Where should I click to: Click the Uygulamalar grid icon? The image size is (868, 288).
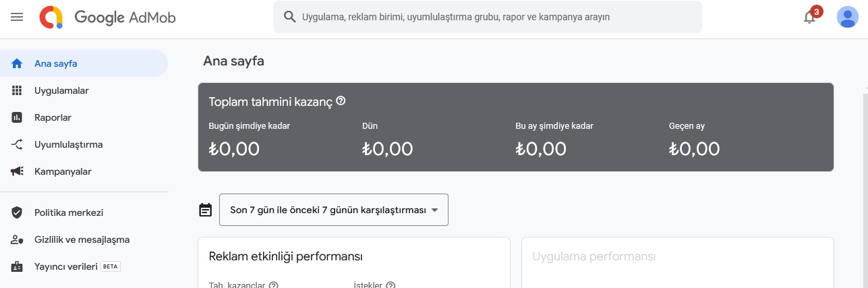click(x=18, y=90)
